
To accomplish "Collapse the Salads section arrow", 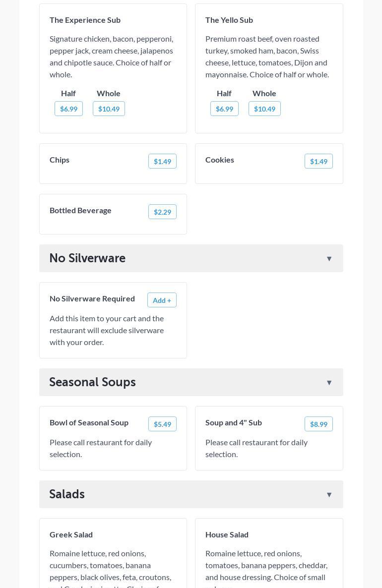I will pyautogui.click(x=329, y=495).
